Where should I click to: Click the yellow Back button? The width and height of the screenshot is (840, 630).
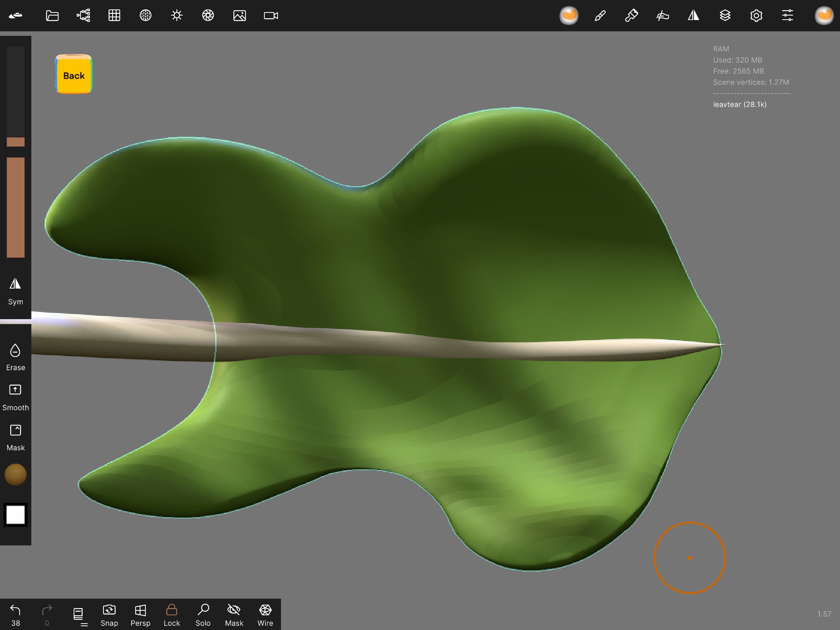[x=74, y=75]
